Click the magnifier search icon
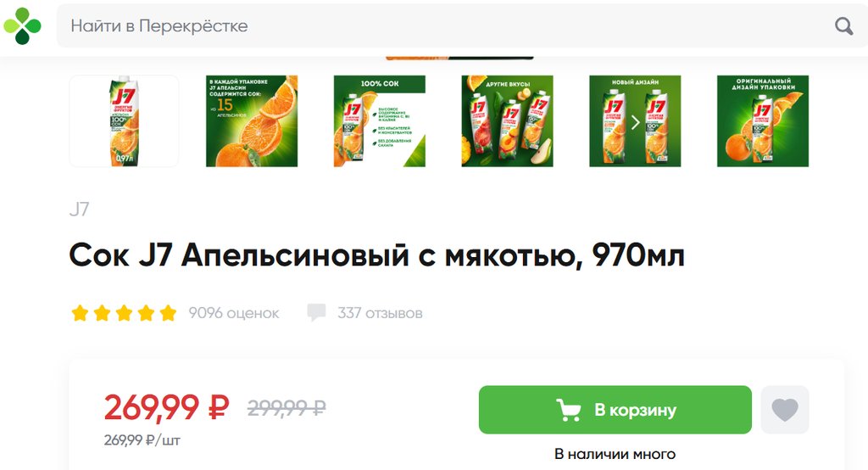 (x=843, y=25)
